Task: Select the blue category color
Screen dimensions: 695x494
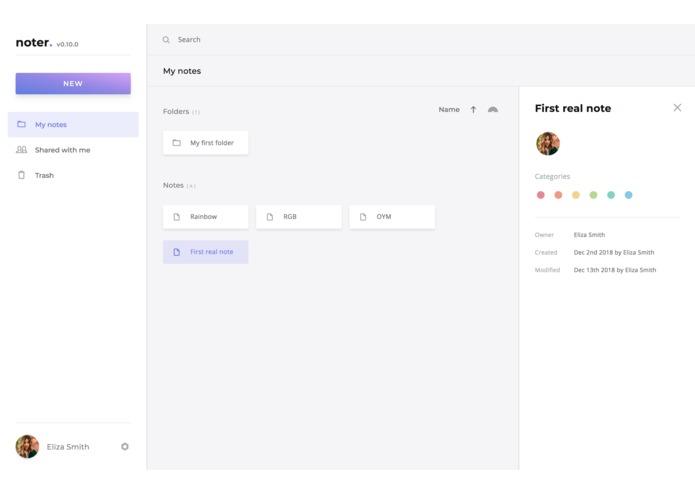Action: [x=629, y=195]
